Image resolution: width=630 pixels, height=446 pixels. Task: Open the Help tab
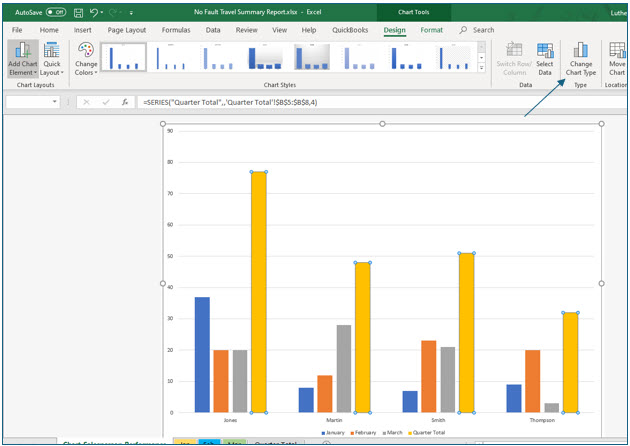[309, 30]
